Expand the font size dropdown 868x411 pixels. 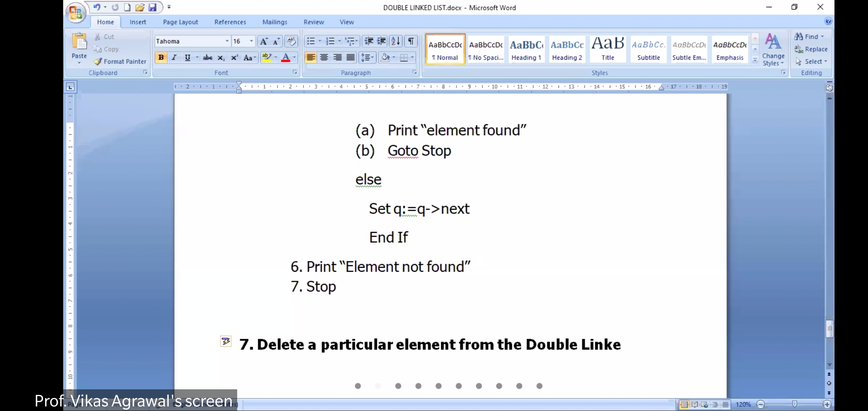251,41
